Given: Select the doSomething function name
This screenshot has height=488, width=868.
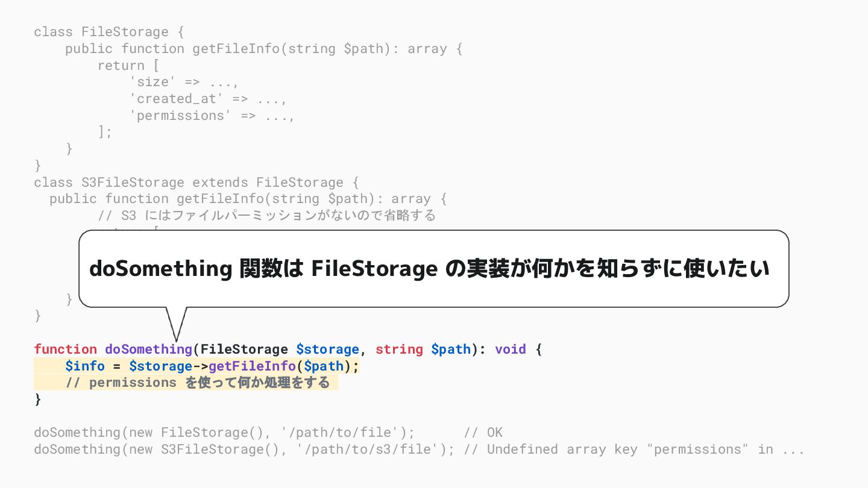Looking at the screenshot, I should click(x=148, y=349).
